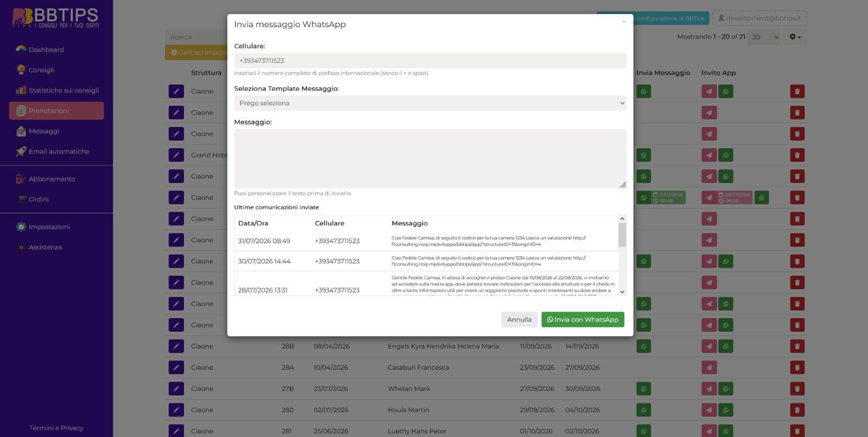Open the page size dropdown showing 20

763,37
